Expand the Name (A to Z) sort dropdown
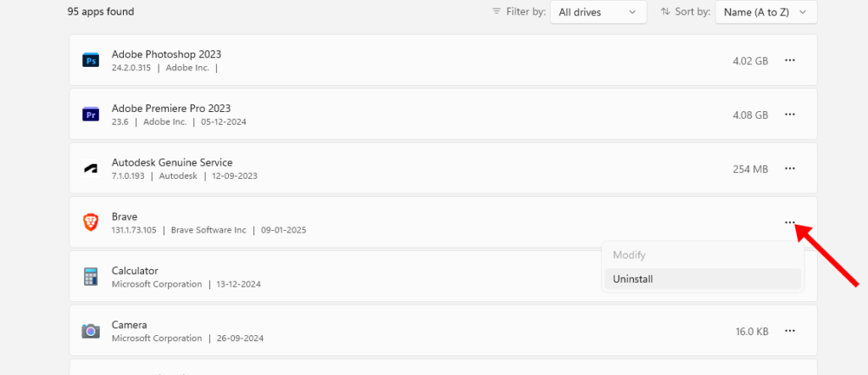The image size is (868, 375). pos(766,12)
